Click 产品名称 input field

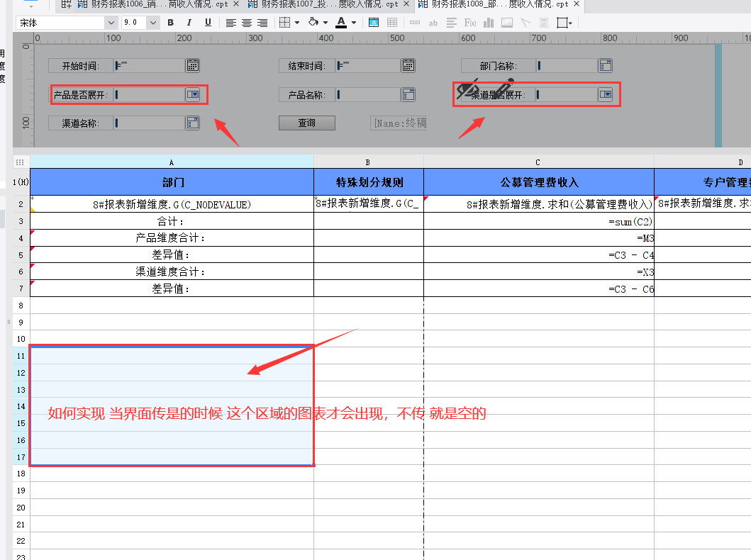click(x=368, y=95)
